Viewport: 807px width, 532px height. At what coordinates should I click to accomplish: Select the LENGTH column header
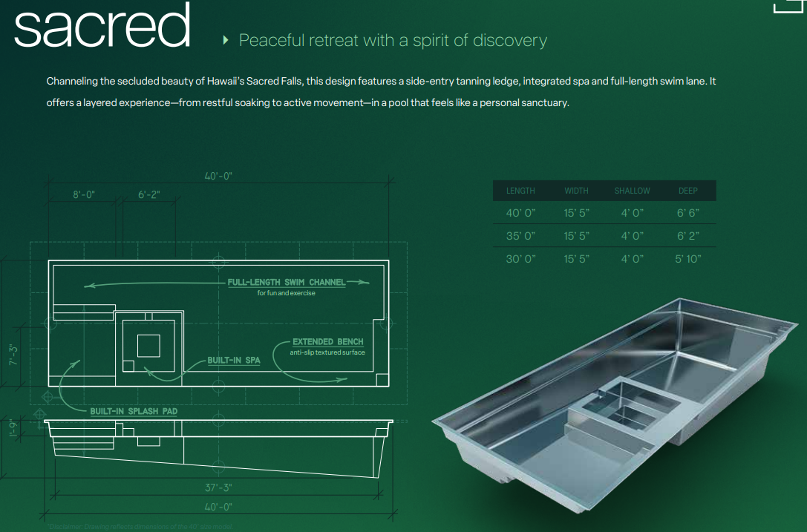coord(520,191)
